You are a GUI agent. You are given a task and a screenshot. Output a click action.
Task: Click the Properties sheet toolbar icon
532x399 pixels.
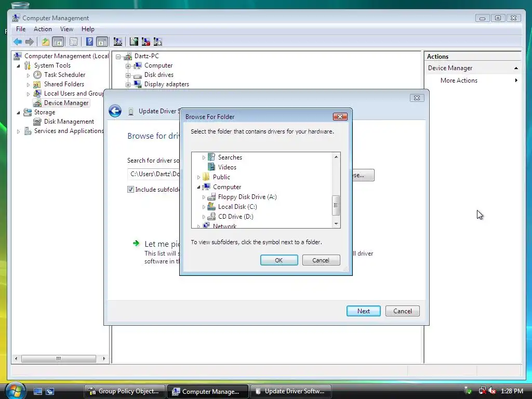(x=73, y=42)
